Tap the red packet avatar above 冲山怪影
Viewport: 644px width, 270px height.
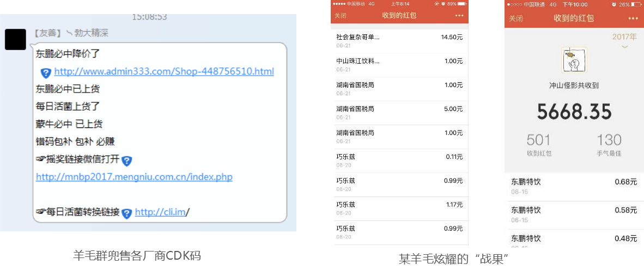[574, 60]
